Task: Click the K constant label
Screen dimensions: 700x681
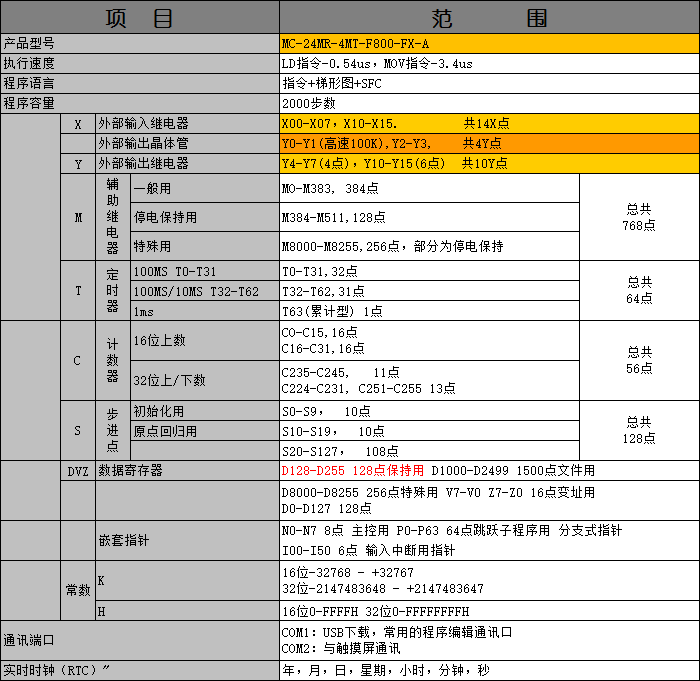Action: point(188,581)
